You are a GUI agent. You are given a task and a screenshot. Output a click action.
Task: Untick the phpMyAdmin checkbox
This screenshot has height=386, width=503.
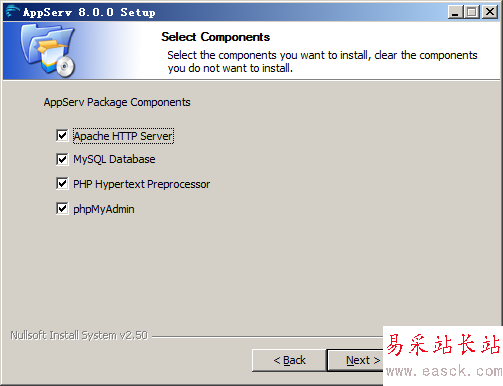pyautogui.click(x=62, y=209)
